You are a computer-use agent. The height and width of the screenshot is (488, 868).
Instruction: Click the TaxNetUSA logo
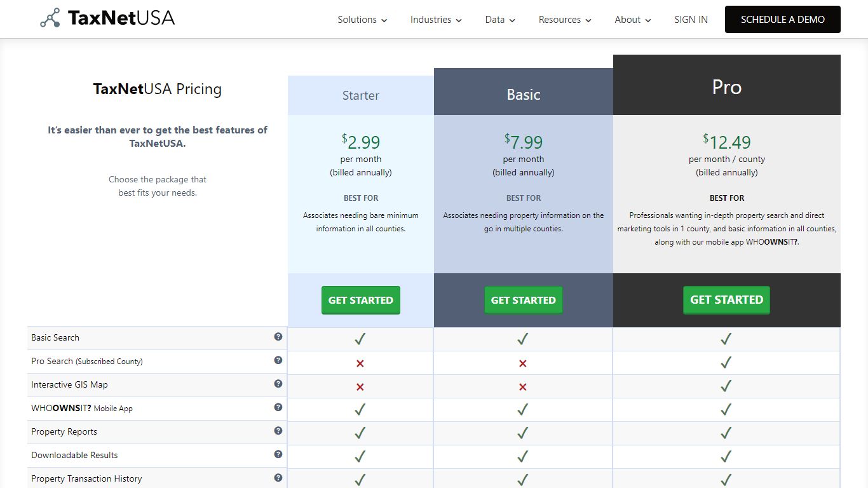pyautogui.click(x=107, y=18)
